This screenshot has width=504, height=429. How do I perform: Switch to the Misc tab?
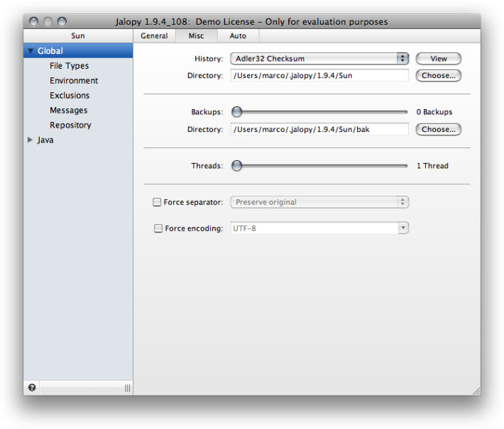(x=197, y=35)
